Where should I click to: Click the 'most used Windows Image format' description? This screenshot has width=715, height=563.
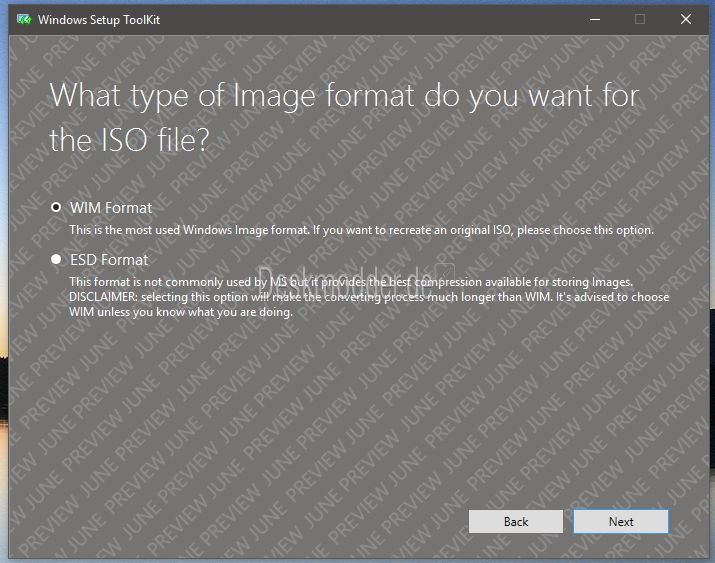[x=362, y=230]
